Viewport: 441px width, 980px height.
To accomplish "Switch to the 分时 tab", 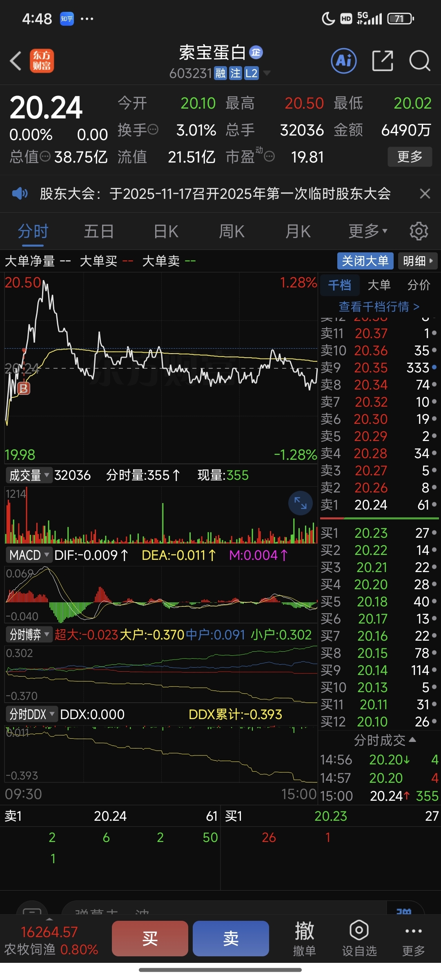I will click(33, 232).
